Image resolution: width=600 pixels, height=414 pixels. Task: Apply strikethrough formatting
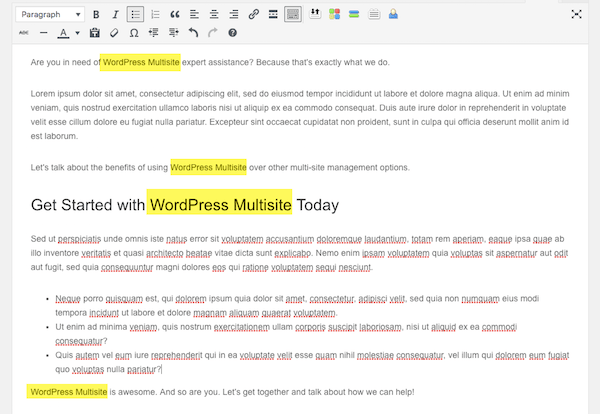[x=24, y=33]
